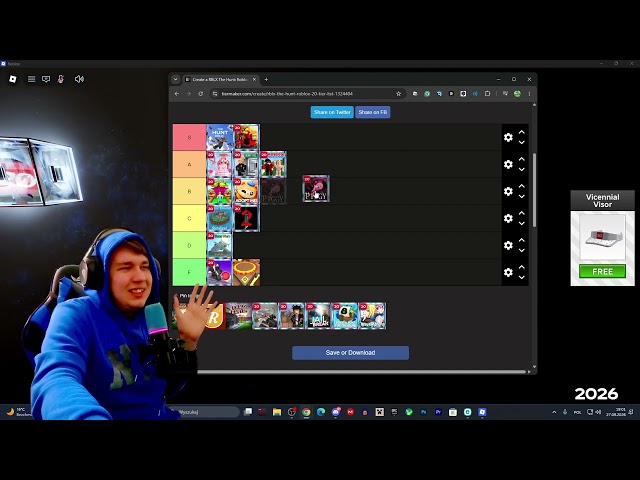Viewport: 640px width, 480px height.
Task: Move B tier row down arrow
Action: click(522, 196)
